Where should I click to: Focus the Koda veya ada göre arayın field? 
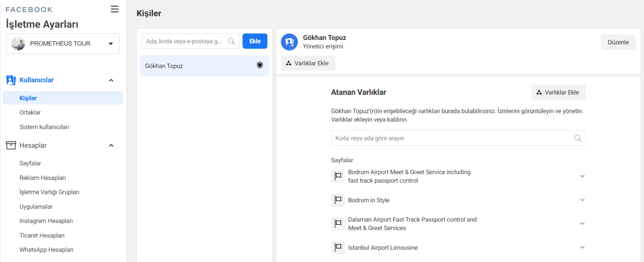(458, 138)
